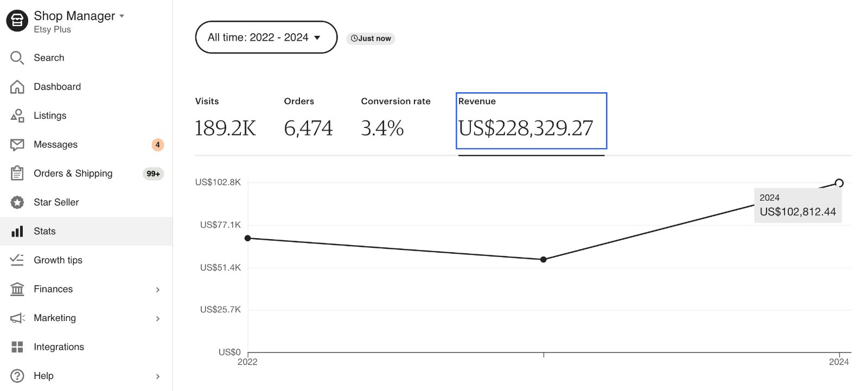This screenshot has width=868, height=391.
Task: Click the 2022 data point on chart
Action: coord(248,238)
